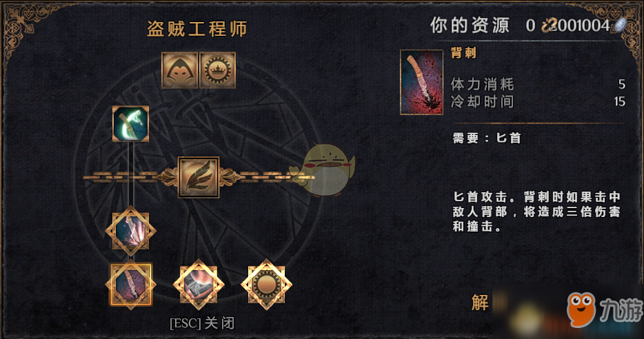644x339 pixels.
Task: Click the silver coin currency icon
Action: point(620,25)
